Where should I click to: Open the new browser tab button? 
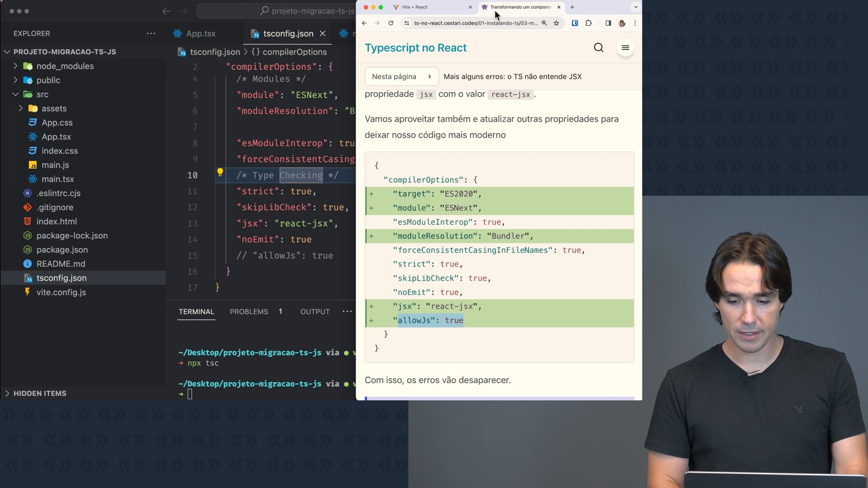click(572, 7)
